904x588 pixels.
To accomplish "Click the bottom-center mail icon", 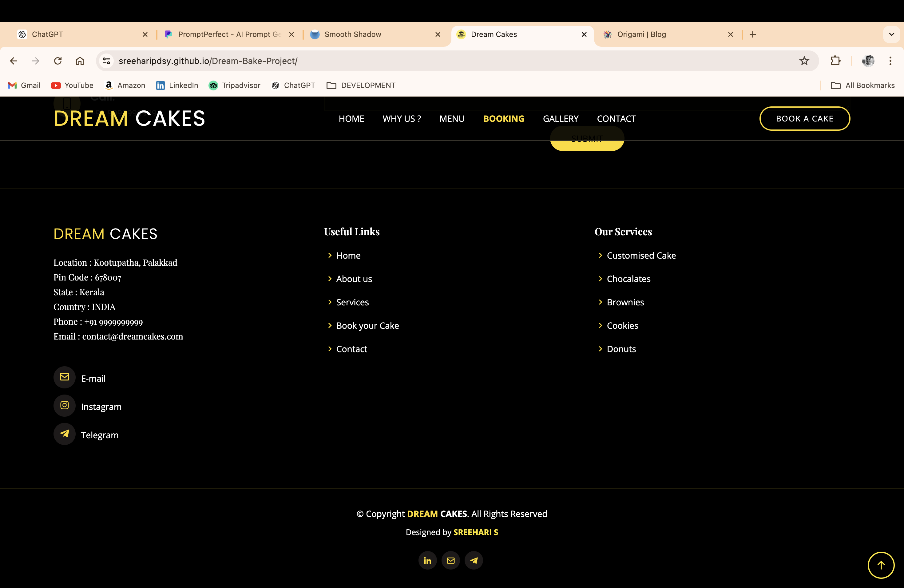I will [451, 561].
